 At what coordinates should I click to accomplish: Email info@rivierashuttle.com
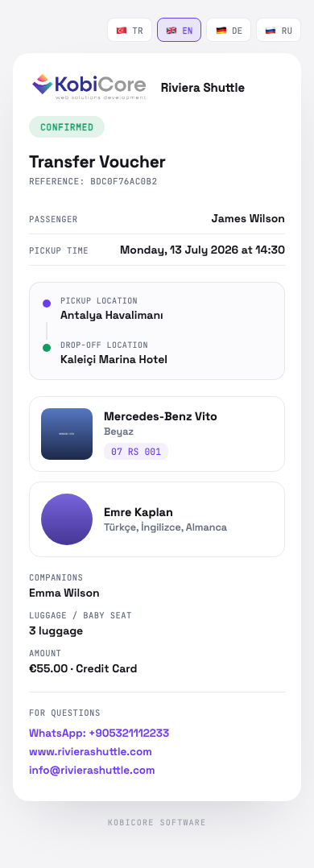click(92, 770)
